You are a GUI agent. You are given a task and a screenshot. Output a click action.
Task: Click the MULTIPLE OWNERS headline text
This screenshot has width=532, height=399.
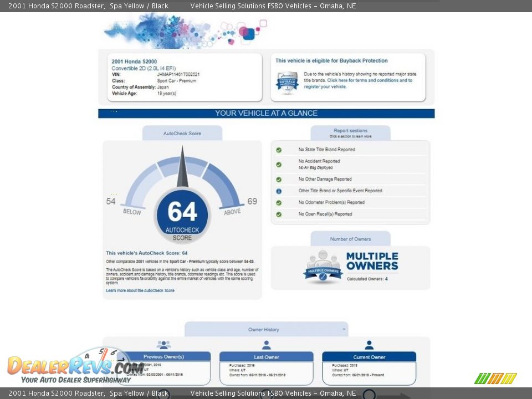(372, 261)
